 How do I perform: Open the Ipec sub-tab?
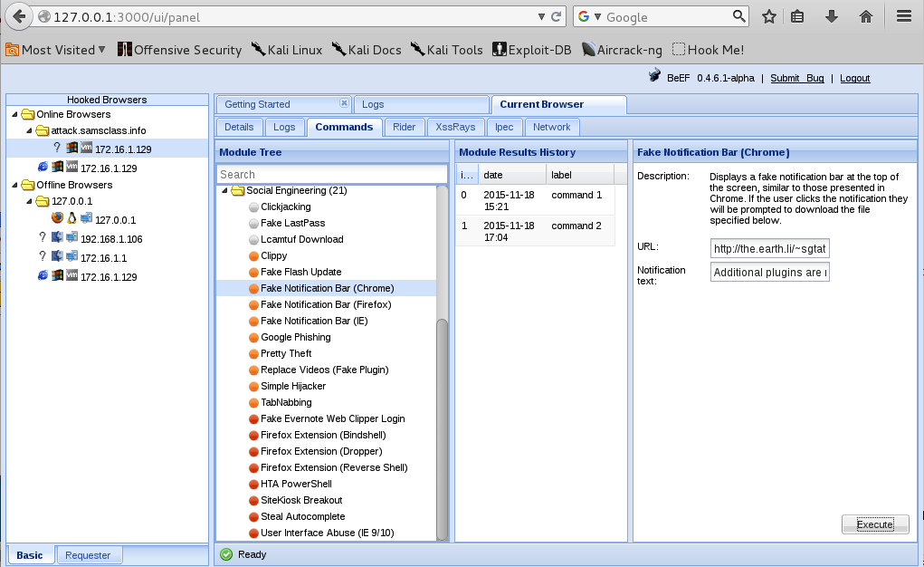(x=504, y=127)
